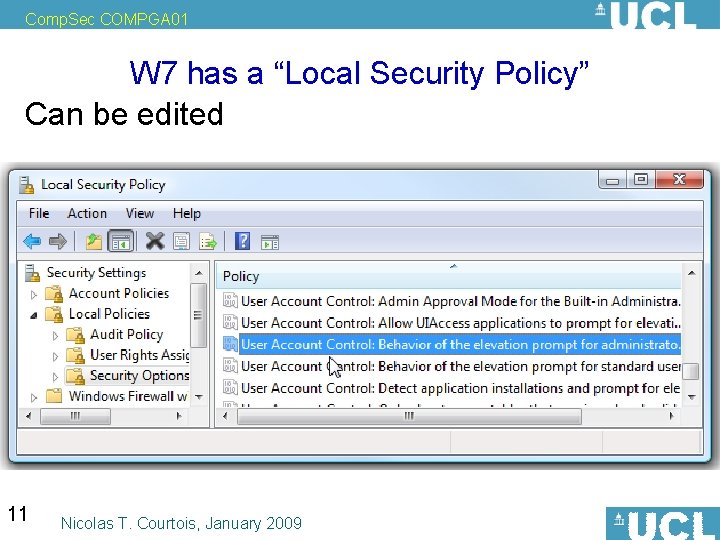Open the Help menu

(187, 214)
